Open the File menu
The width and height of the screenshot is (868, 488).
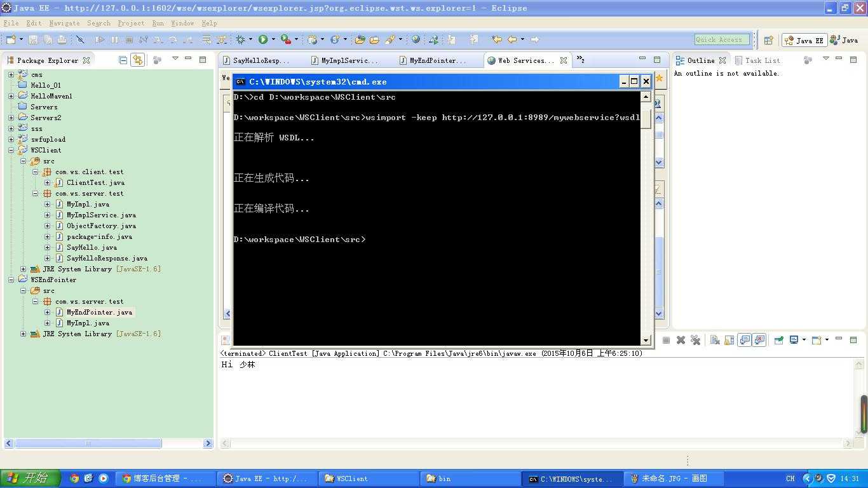coord(11,23)
